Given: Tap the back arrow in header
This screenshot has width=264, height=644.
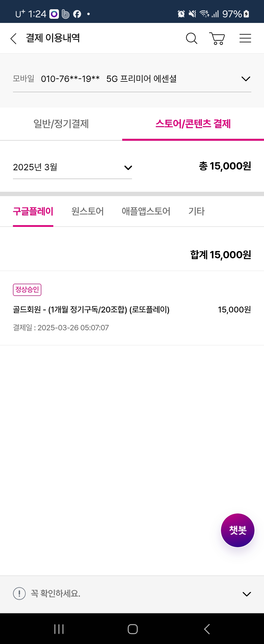Looking at the screenshot, I should tap(13, 39).
